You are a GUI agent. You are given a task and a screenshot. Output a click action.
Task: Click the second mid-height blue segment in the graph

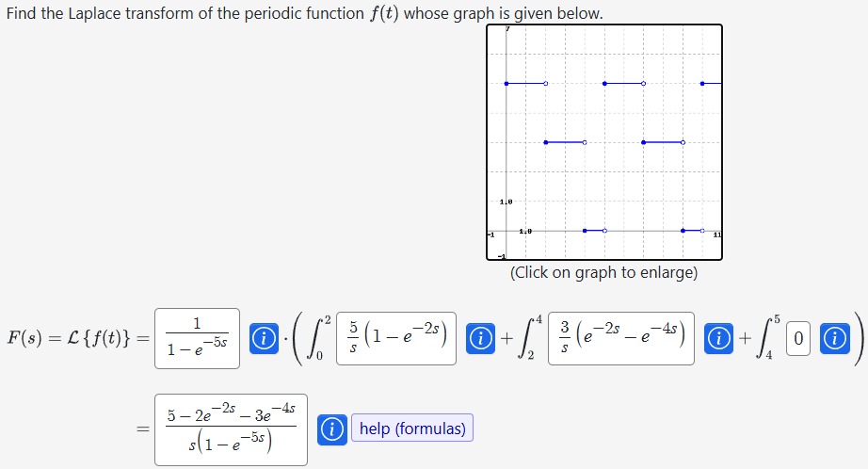click(x=663, y=142)
